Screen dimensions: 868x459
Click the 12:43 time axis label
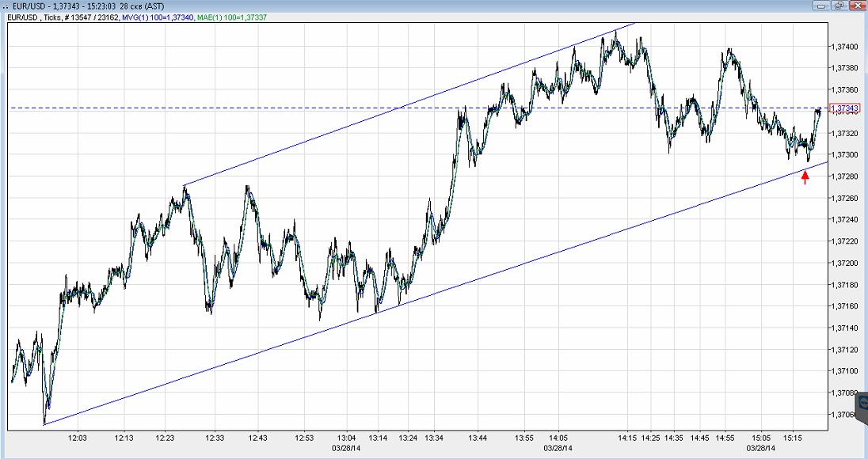pyautogui.click(x=257, y=438)
